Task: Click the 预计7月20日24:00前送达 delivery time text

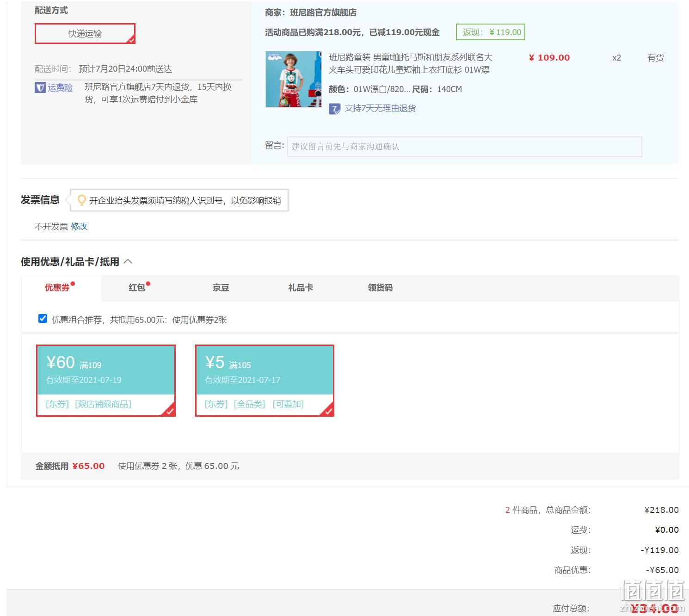Action: coord(125,69)
